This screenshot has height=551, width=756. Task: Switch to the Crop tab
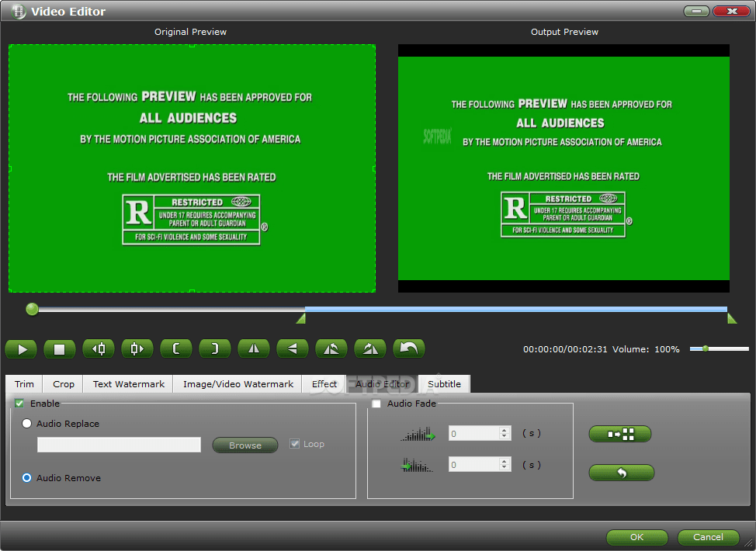click(x=63, y=384)
